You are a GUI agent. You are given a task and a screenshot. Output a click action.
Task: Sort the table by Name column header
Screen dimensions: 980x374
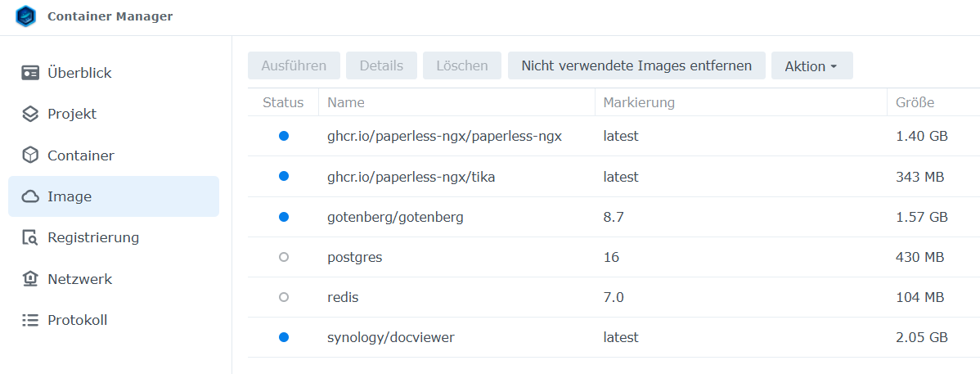coord(346,102)
